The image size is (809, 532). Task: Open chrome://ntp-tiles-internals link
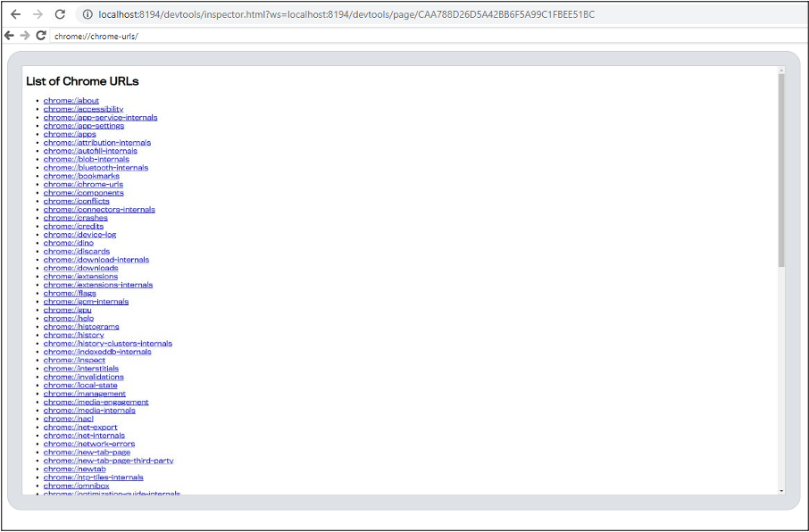coord(94,478)
